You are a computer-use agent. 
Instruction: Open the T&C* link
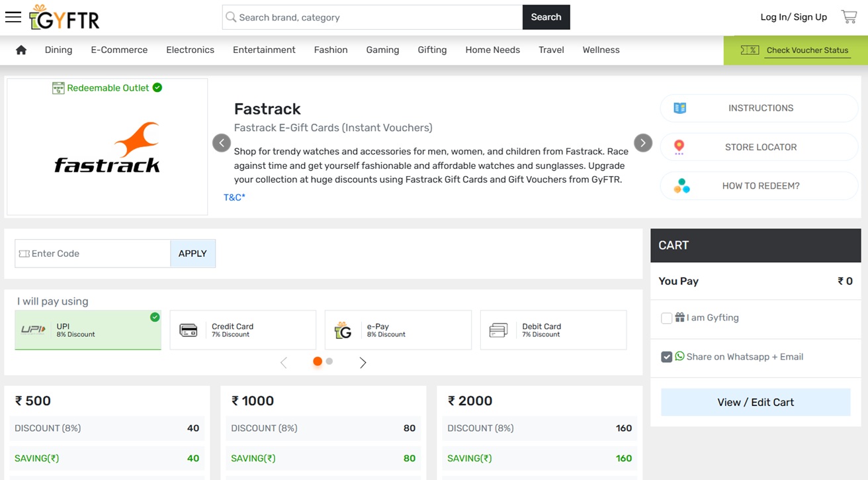[x=234, y=197]
